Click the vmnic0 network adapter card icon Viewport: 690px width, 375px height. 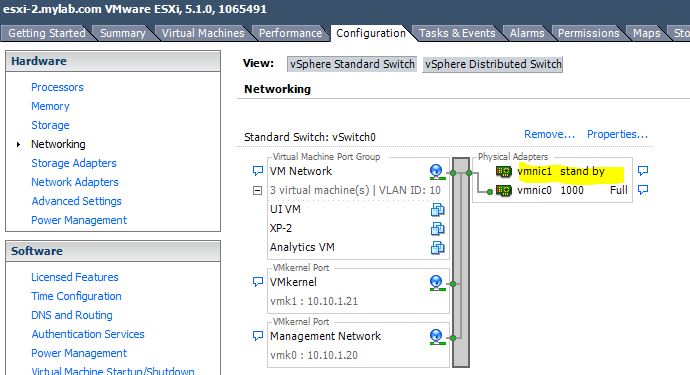(x=504, y=191)
